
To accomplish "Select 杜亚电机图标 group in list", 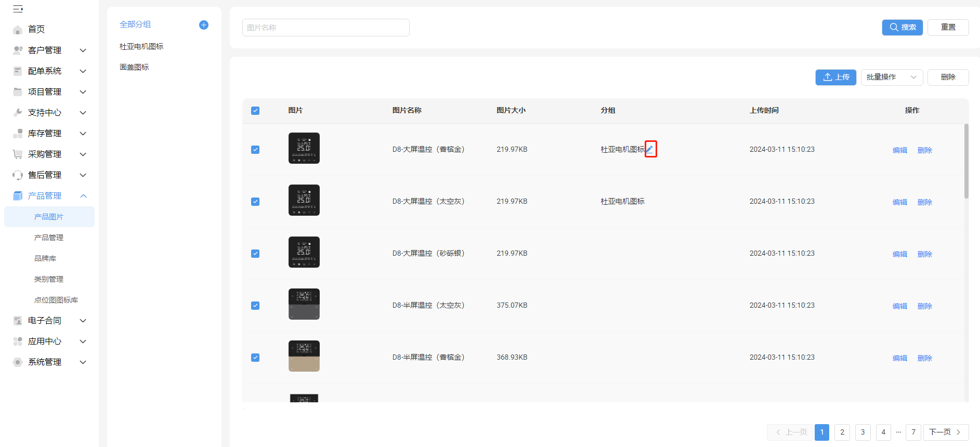I will 141,46.
